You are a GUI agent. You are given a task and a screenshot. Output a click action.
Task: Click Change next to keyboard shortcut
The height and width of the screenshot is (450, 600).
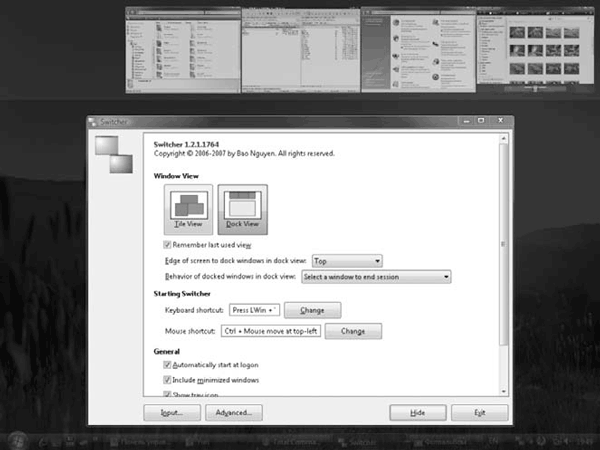(x=312, y=310)
